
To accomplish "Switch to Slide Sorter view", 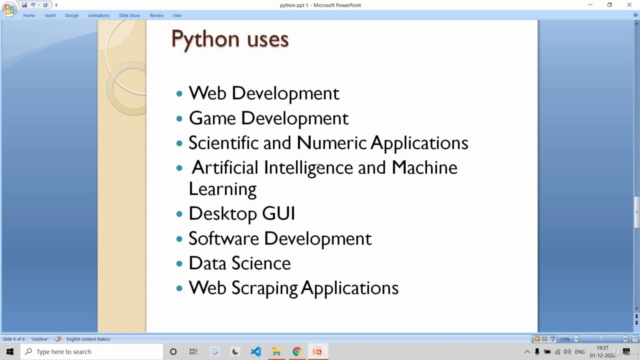I will pos(544,339).
